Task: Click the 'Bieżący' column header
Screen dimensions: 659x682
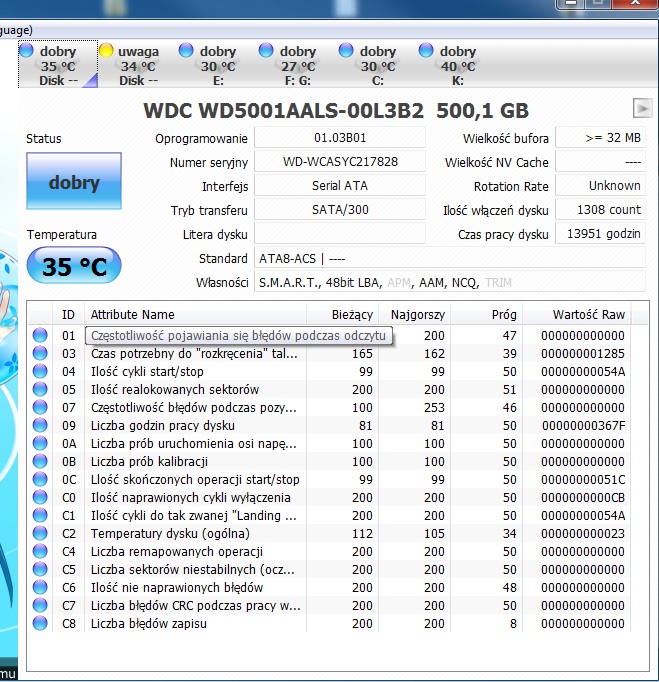Action: click(x=342, y=314)
